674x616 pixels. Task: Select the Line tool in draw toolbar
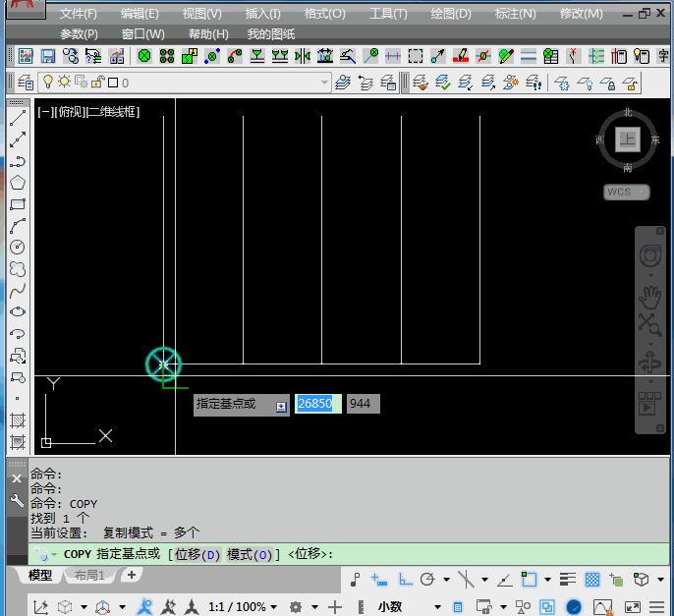[18, 119]
